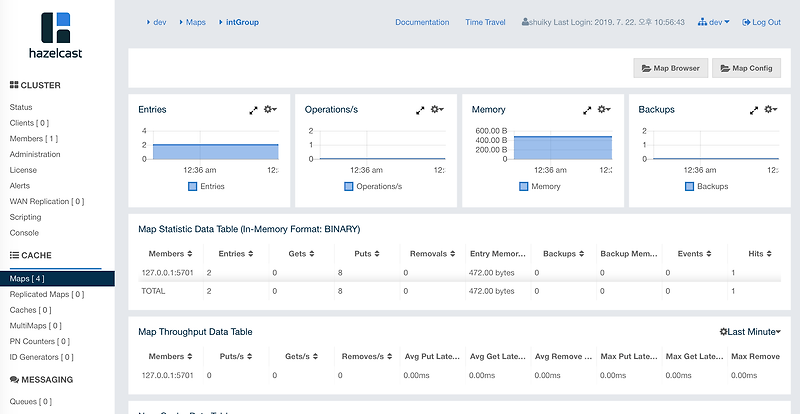The image size is (800, 414).
Task: Click the Hazelcast logo
Action: pyautogui.click(x=56, y=35)
